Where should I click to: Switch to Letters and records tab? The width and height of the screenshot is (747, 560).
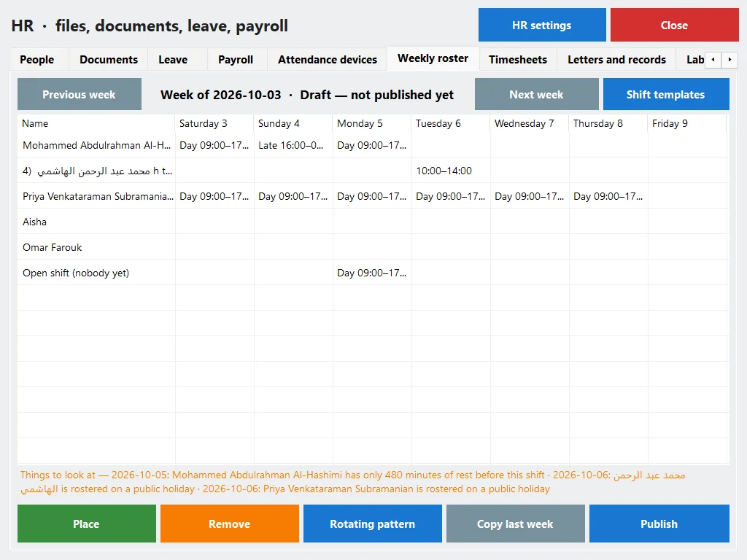click(x=616, y=60)
